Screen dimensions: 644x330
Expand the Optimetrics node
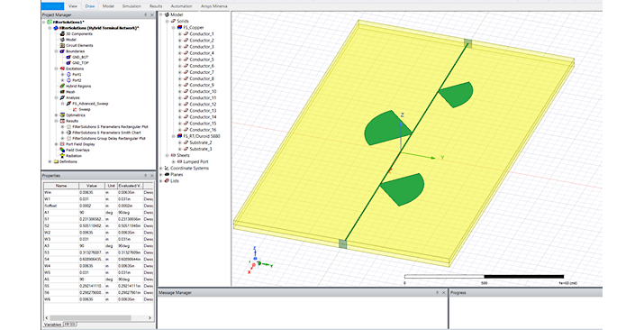[56, 115]
